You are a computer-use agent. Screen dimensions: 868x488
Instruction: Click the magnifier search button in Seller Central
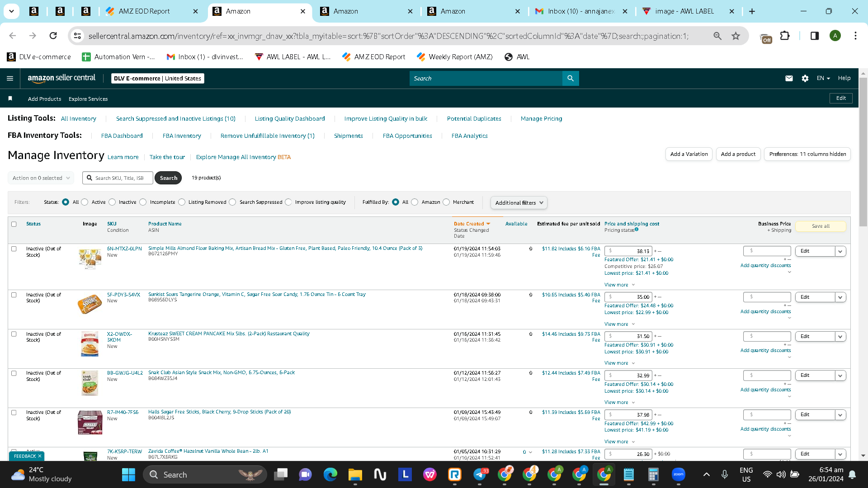coord(571,78)
